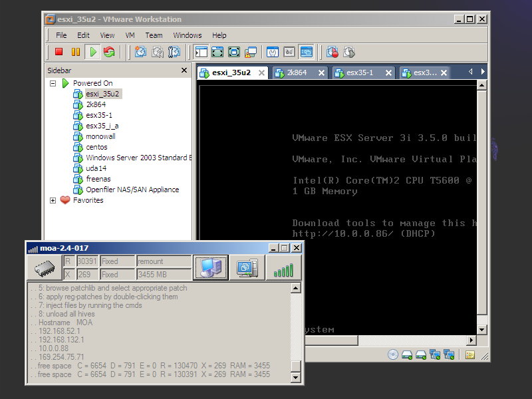Open the Snapshot Manager toolbar icon
Image resolution: width=532 pixels, height=399 pixels.
click(174, 52)
